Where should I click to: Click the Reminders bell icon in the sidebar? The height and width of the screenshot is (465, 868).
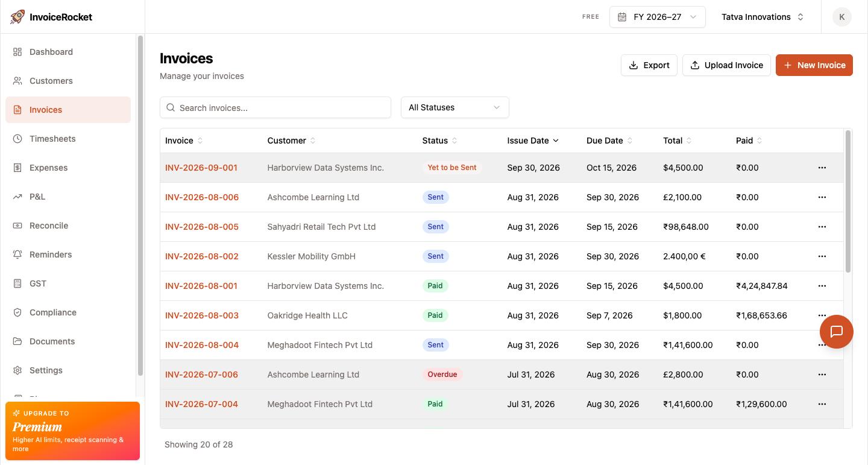[17, 255]
